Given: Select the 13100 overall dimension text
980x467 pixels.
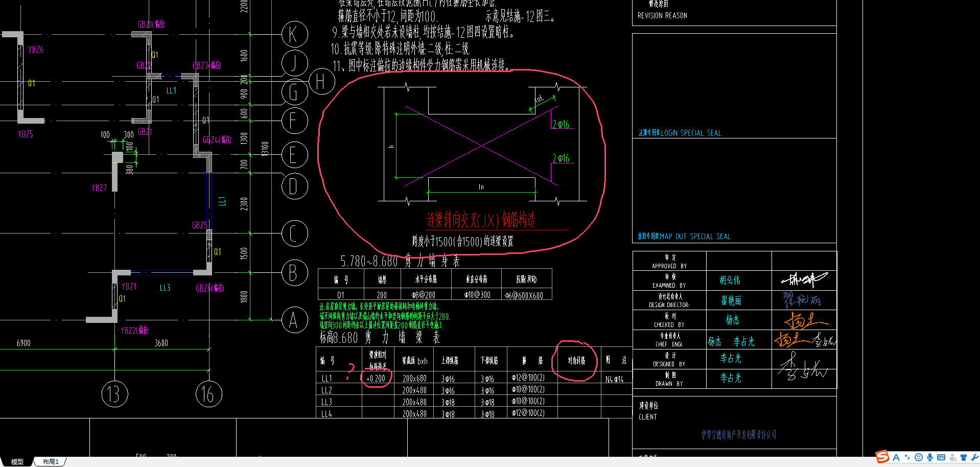Looking at the screenshot, I should (265, 149).
